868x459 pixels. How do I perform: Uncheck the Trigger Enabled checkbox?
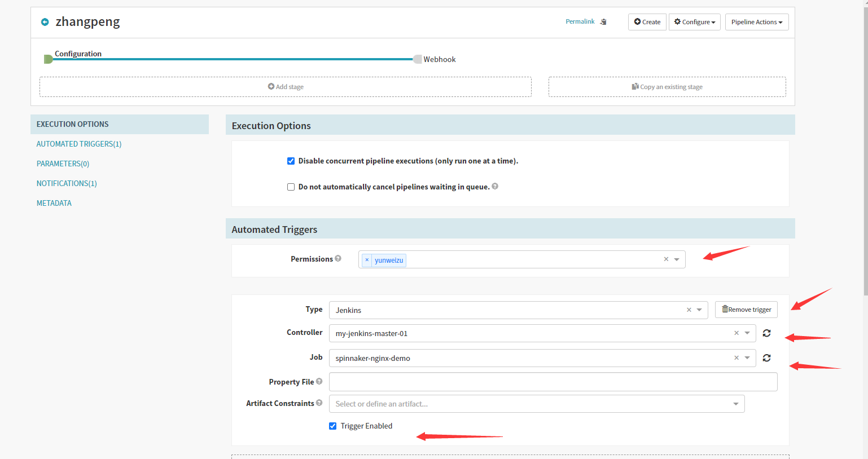click(x=332, y=426)
